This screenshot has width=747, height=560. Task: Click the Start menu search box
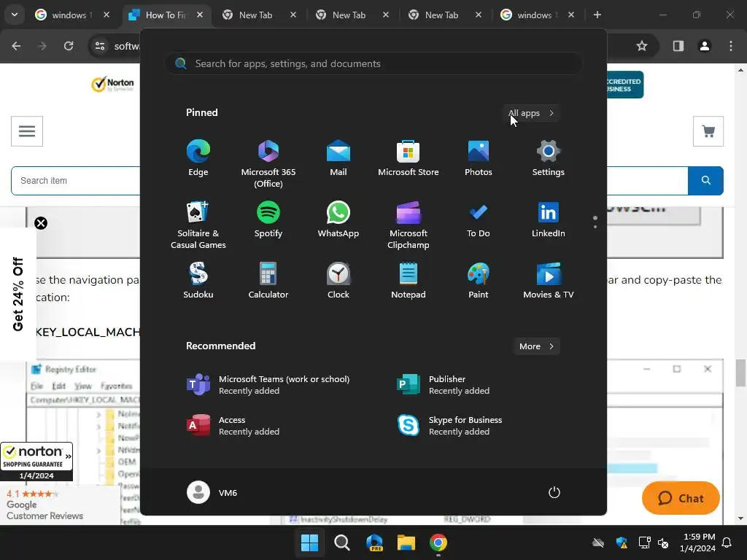tap(373, 64)
